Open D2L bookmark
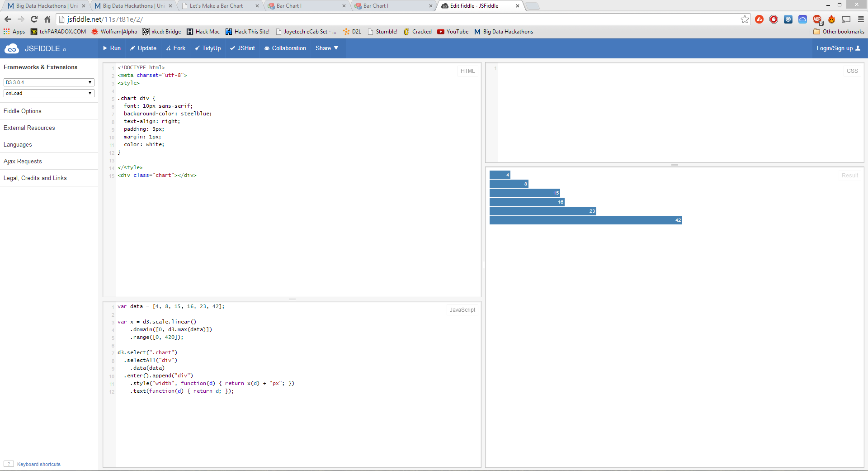This screenshot has width=868, height=471. (352, 32)
